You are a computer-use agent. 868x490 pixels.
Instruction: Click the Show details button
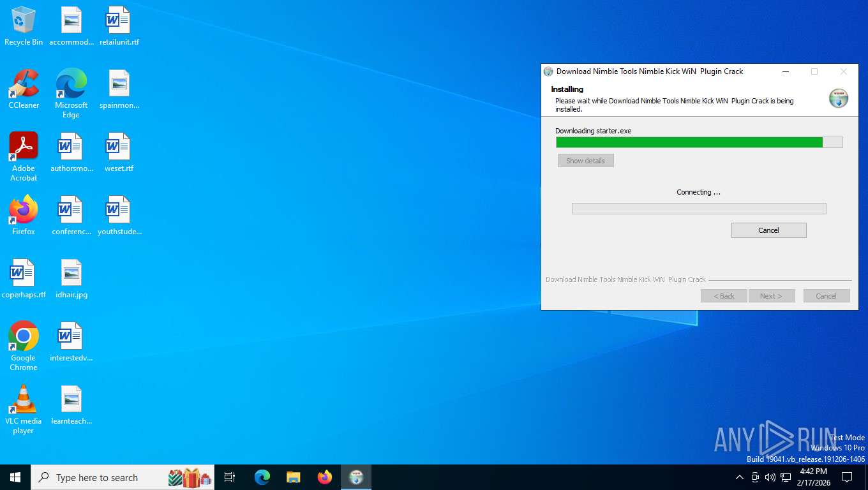pos(585,161)
